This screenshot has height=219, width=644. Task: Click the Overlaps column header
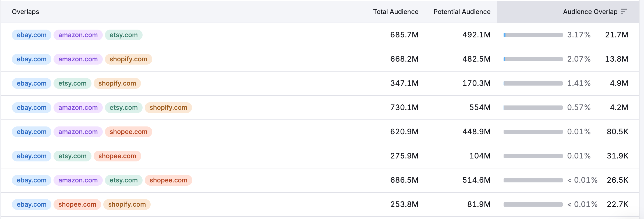coord(26,12)
